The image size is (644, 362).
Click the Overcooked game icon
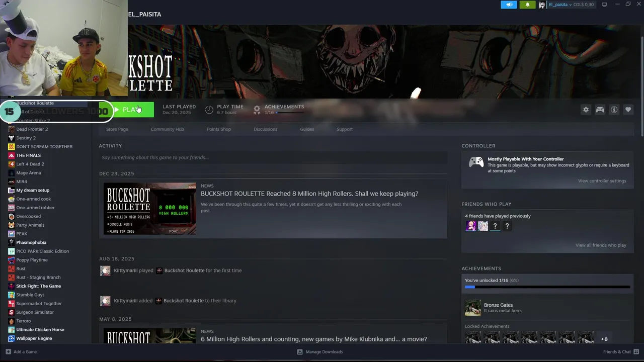tap(11, 216)
